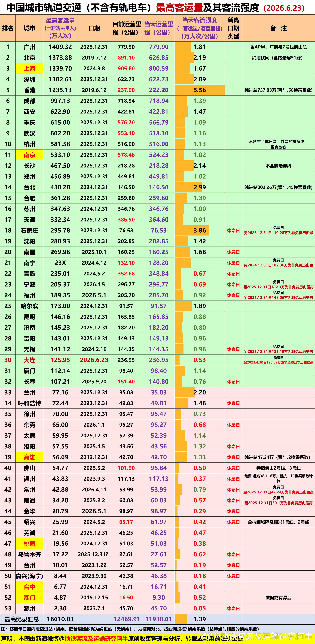The width and height of the screenshot is (315, 644).
Task: Click the 5.56 intensity bar for 香港
Action: coord(200,90)
